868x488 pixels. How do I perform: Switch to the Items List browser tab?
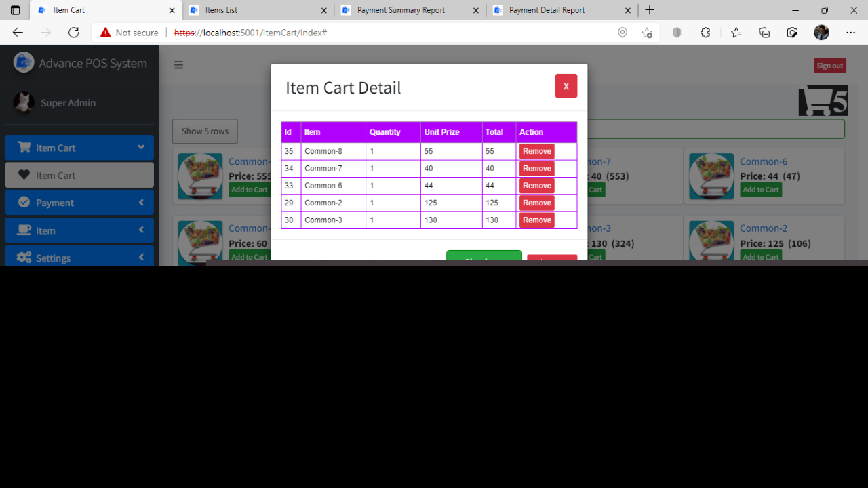[258, 10]
